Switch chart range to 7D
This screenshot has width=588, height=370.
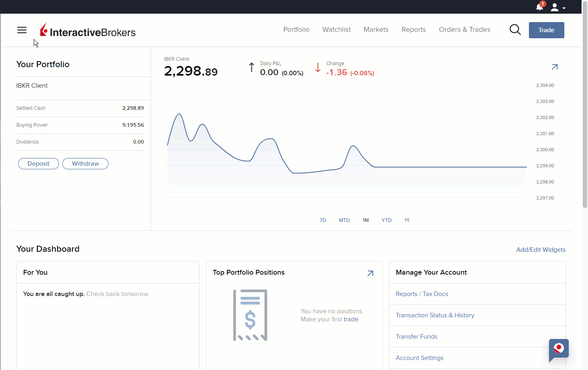(x=323, y=220)
